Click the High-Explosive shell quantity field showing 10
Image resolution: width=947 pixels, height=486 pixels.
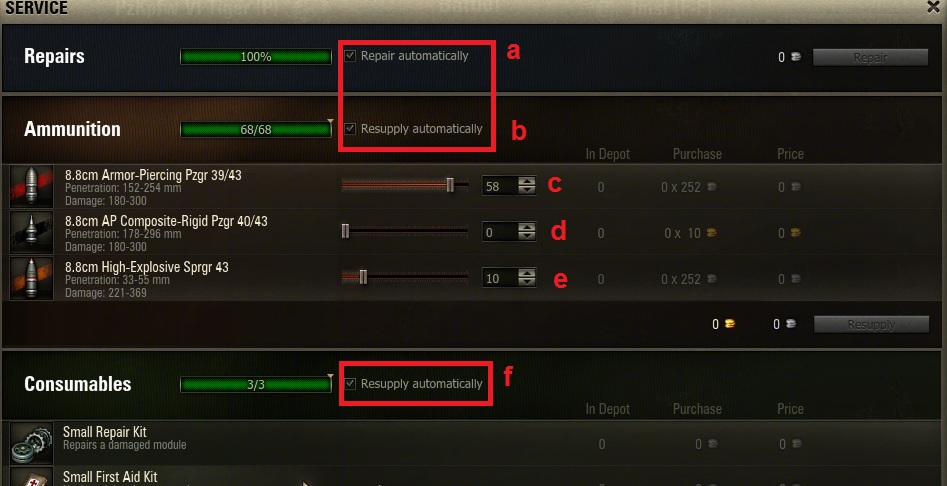[500, 278]
